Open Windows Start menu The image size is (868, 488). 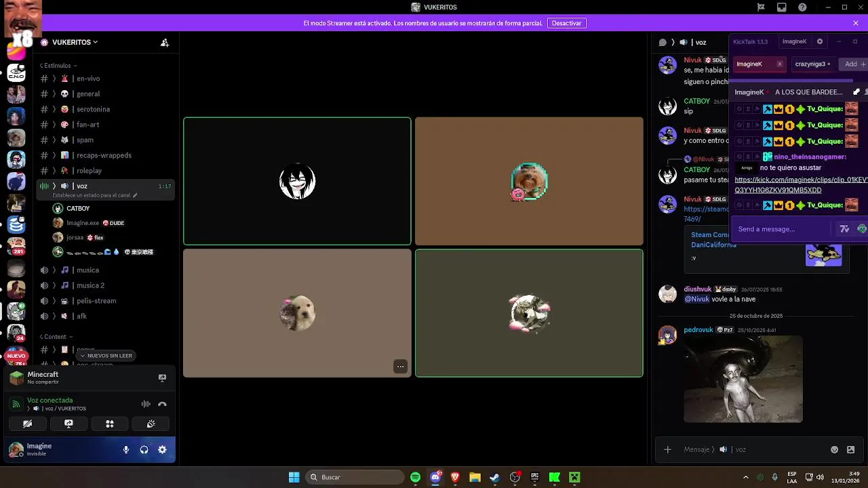tap(294, 477)
